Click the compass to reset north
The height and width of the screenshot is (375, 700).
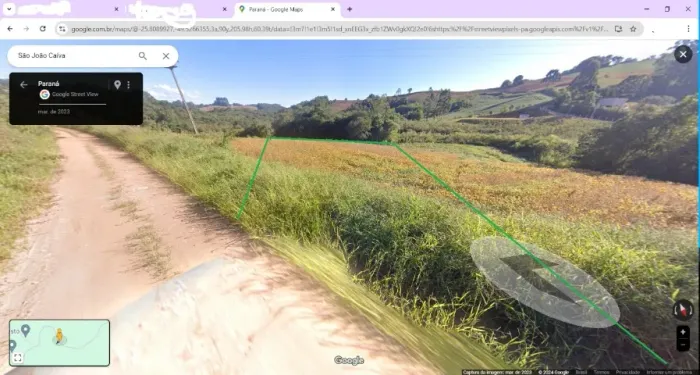683,310
